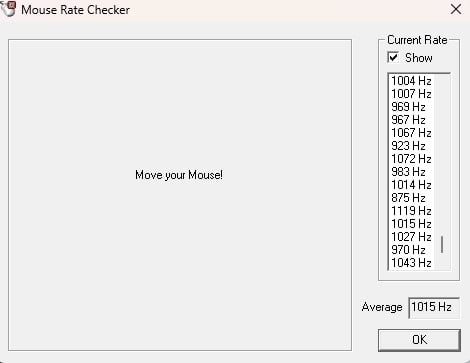Click the Average rate field showing 1015 Hz

pyautogui.click(x=434, y=307)
